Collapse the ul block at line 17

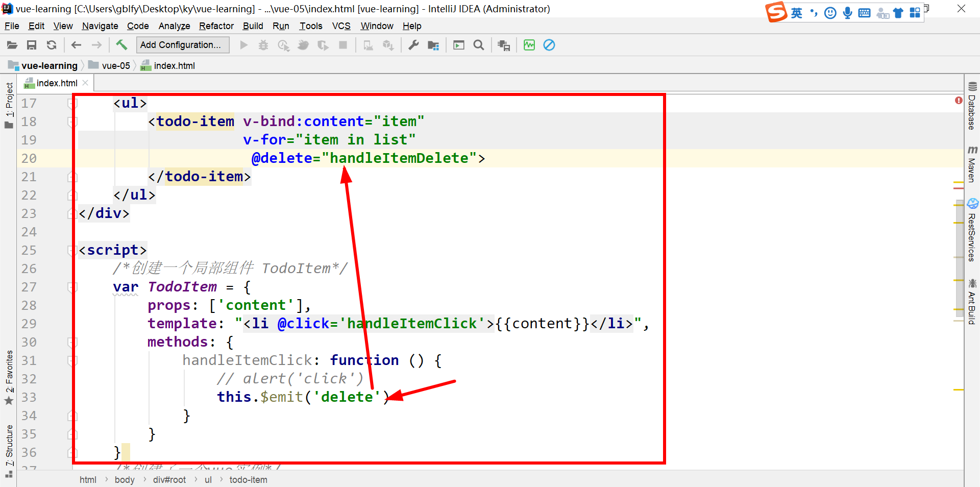pos(72,103)
